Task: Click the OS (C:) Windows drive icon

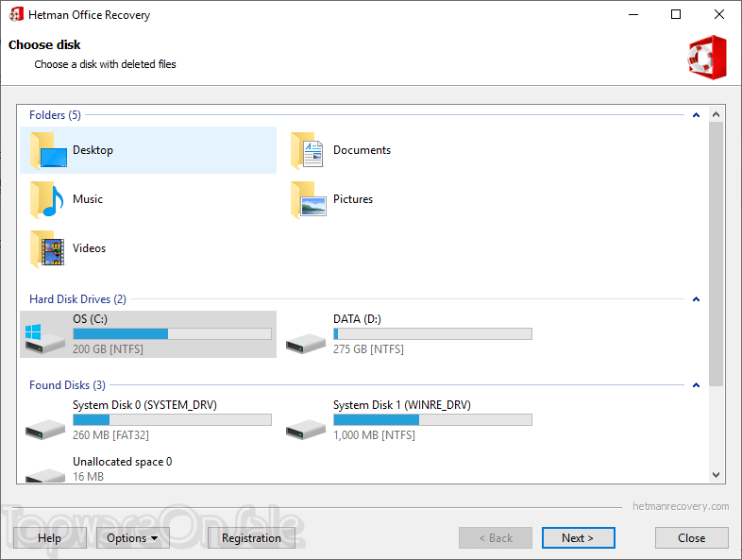Action: coord(45,338)
